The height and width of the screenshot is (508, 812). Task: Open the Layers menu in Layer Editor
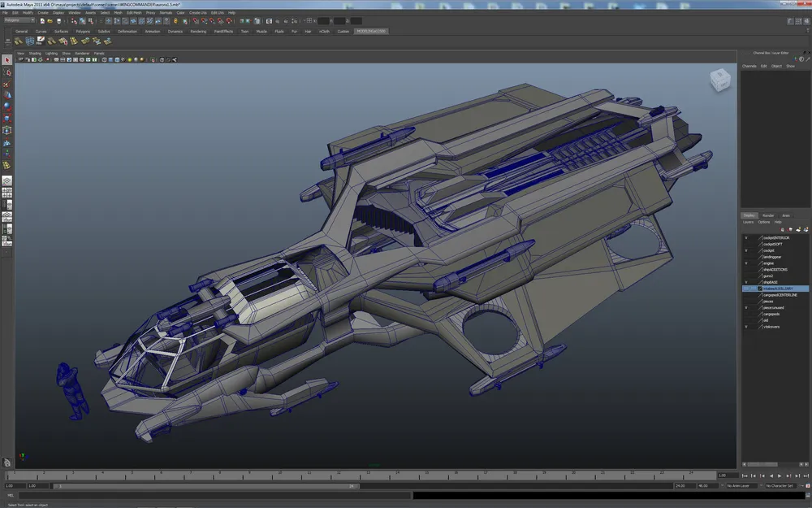point(749,222)
